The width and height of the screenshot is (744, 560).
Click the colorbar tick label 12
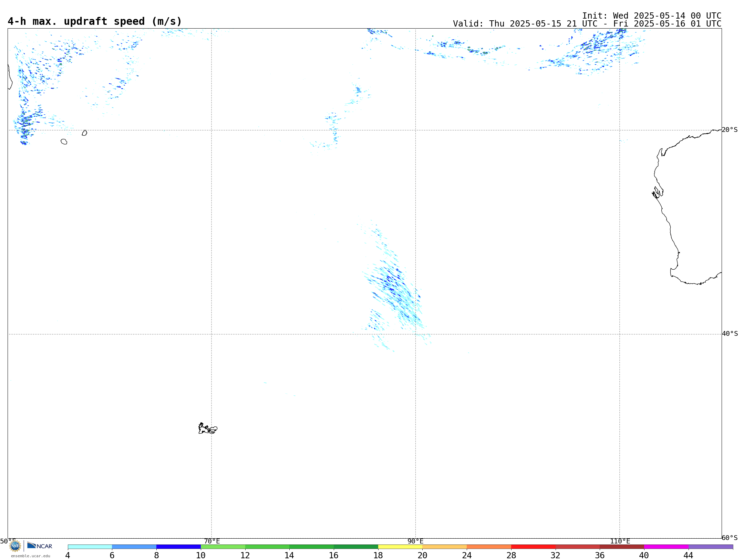coord(245,556)
